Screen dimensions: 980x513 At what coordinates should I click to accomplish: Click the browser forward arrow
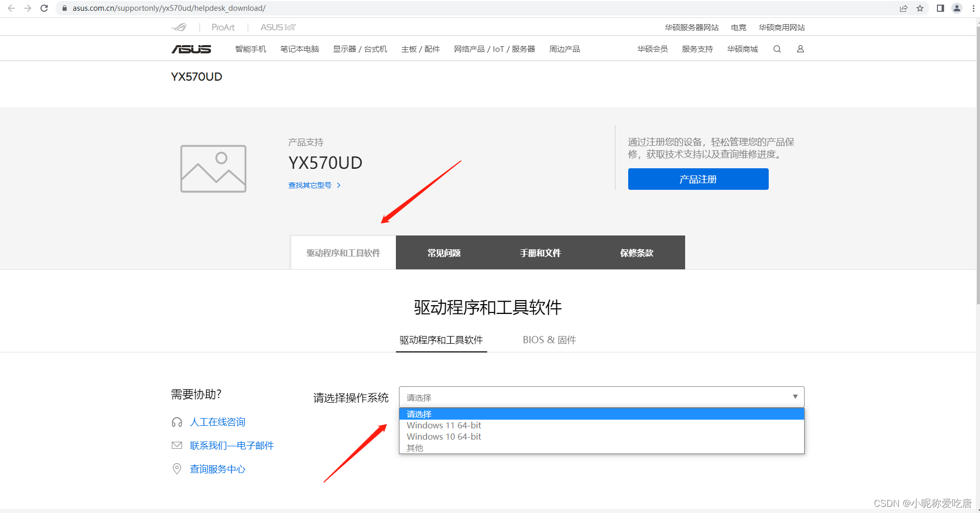[x=28, y=8]
